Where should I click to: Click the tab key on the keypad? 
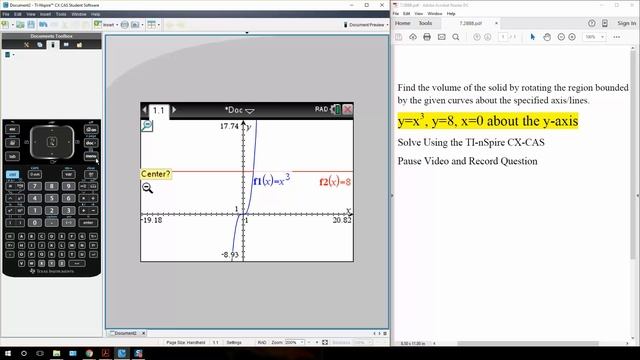[12, 156]
